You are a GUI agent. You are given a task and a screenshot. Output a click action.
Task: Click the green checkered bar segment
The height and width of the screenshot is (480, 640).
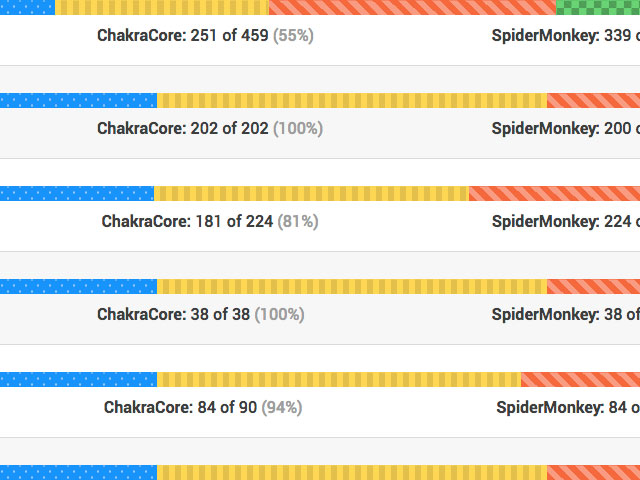pos(598,7)
